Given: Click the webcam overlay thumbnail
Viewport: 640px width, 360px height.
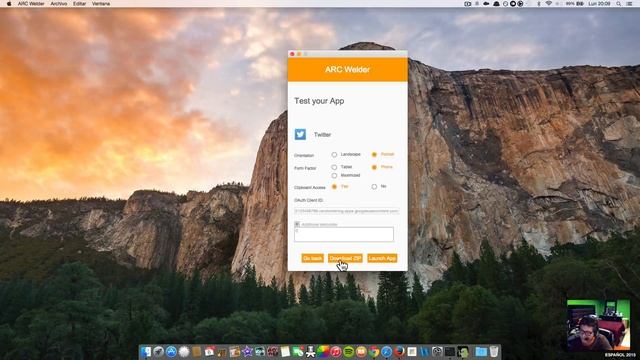Looking at the screenshot, I should click(x=598, y=326).
